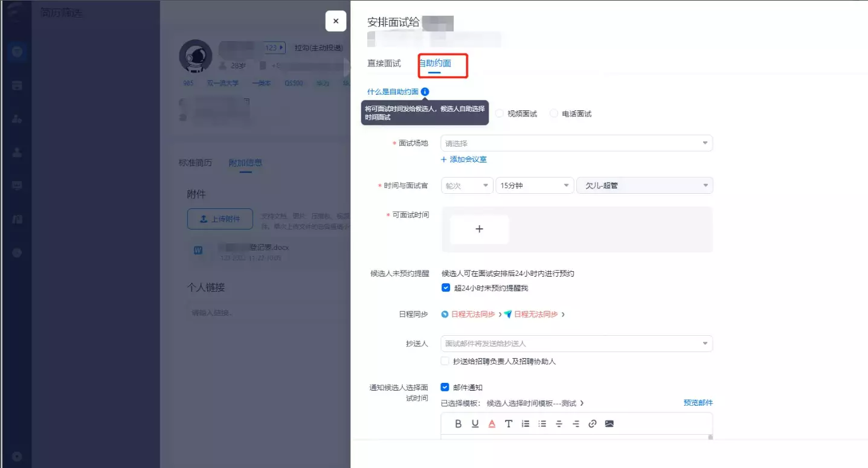Switch to 标准简历 tab
Screen dimensions: 868x468
tap(195, 163)
